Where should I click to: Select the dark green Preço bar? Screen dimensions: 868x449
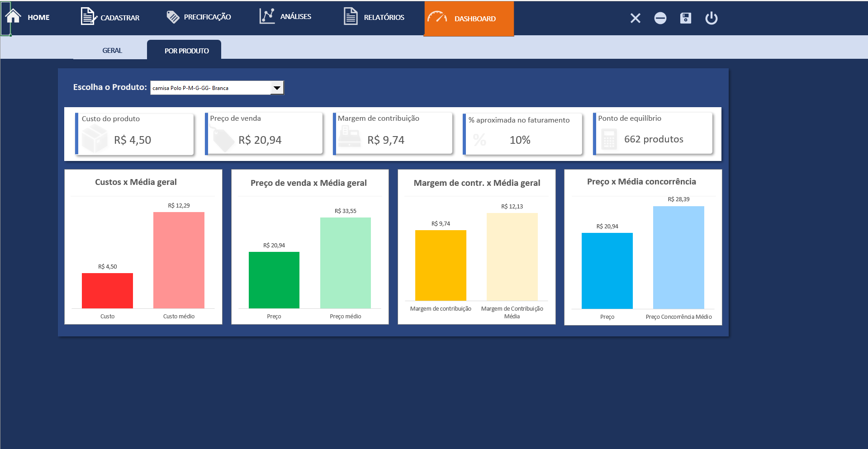click(274, 280)
